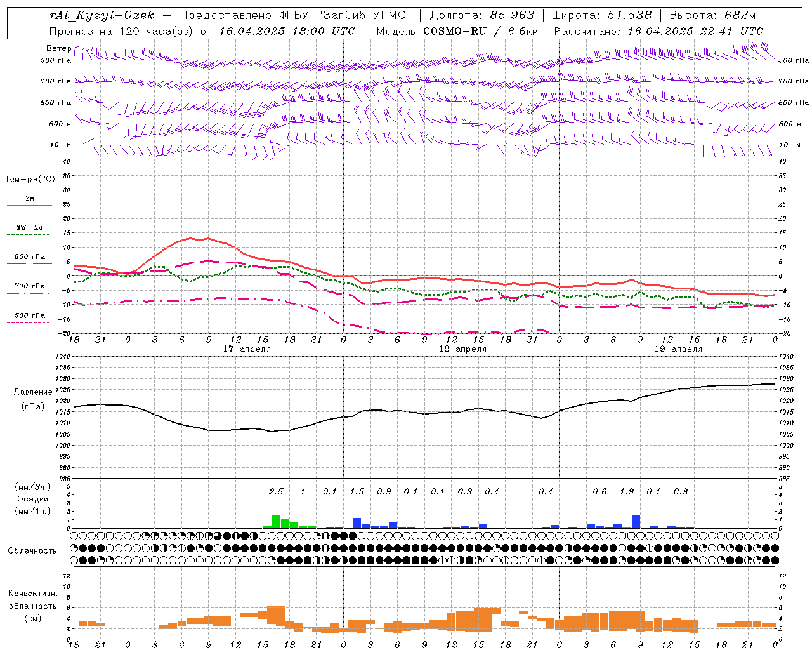Image resolution: width=812 pixels, height=650 pixels.
Task: Click the Td 2м dew point legend label
Action: point(29,227)
